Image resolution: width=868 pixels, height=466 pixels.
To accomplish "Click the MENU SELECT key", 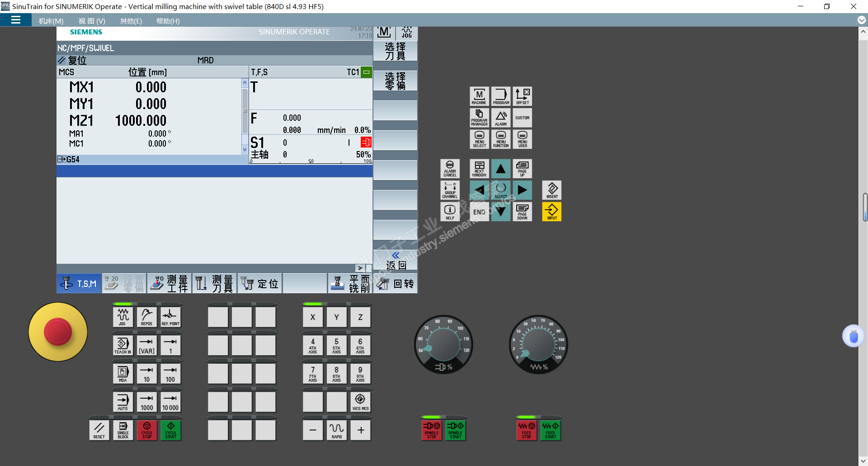I will 479,139.
